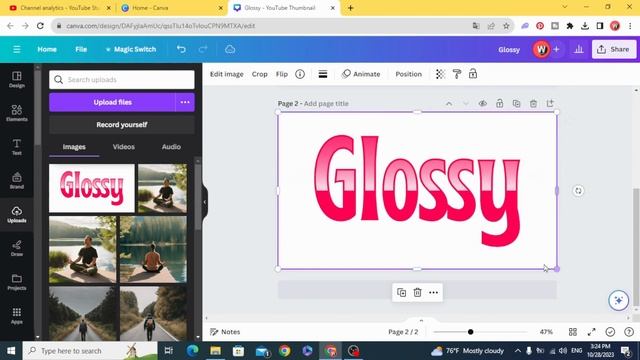Screen dimensions: 640x360
Task: Delete element in floating toolbar
Action: pyautogui.click(x=417, y=292)
